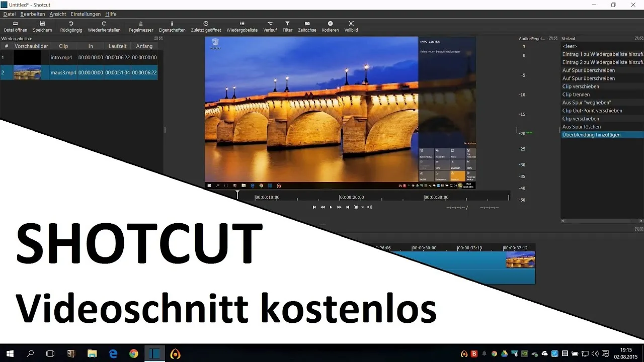Open File Explorer from the taskbar

[x=92, y=353]
